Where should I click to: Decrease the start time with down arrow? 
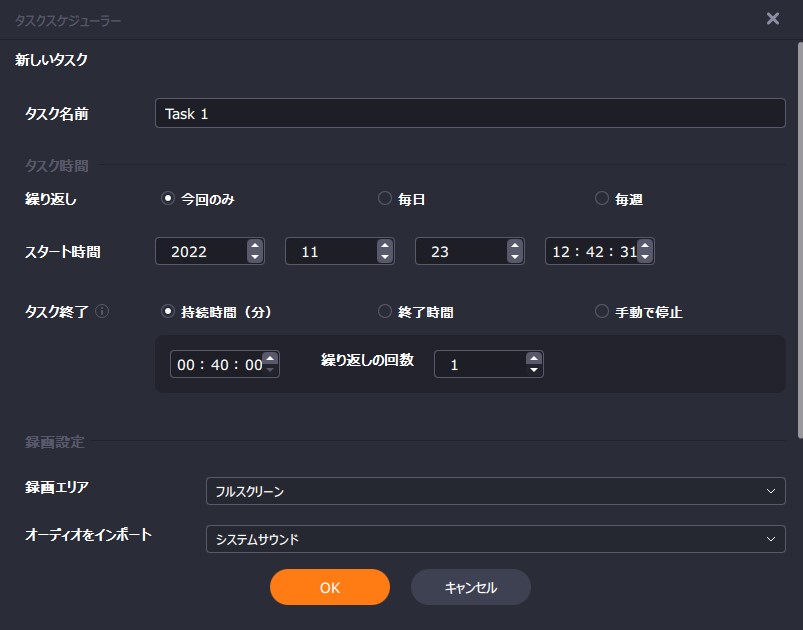coord(645,257)
